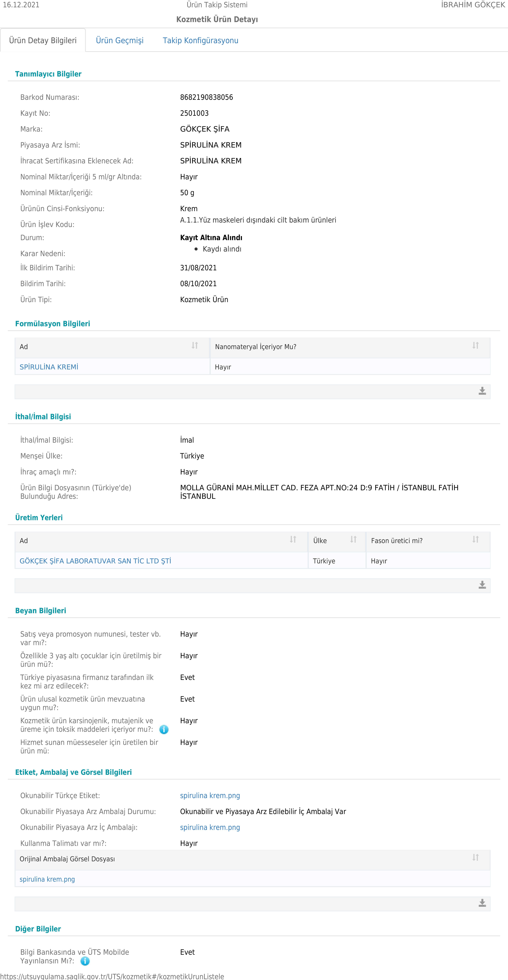508x980 pixels.
Task: Click user name İBRAHİM GÖKÇEK
Action: pyautogui.click(x=473, y=5)
